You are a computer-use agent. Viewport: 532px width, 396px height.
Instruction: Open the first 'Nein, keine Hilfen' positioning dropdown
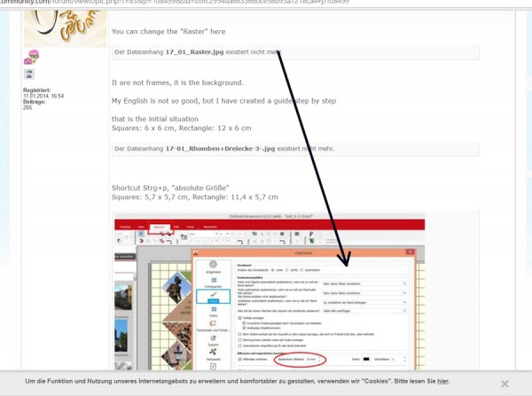pyautogui.click(x=364, y=283)
